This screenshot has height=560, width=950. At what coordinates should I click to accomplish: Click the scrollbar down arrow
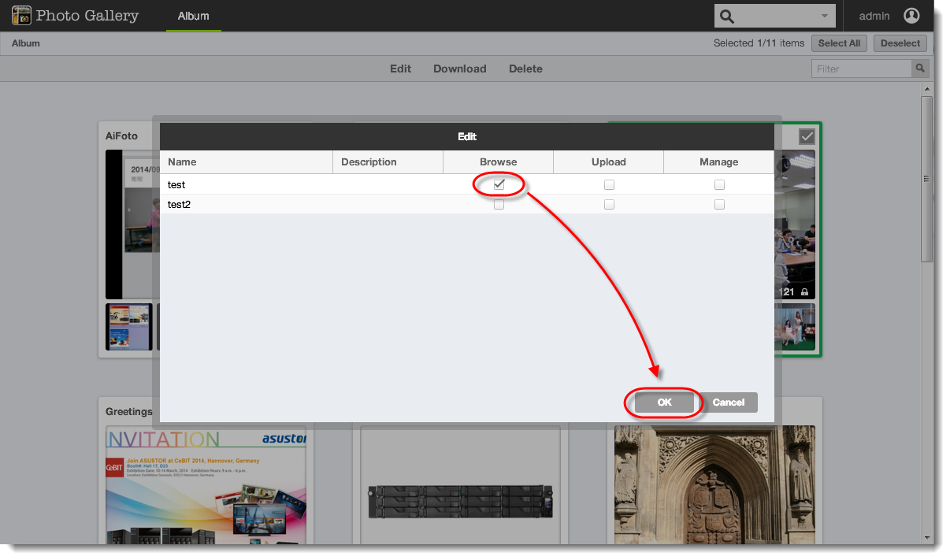[x=927, y=538]
